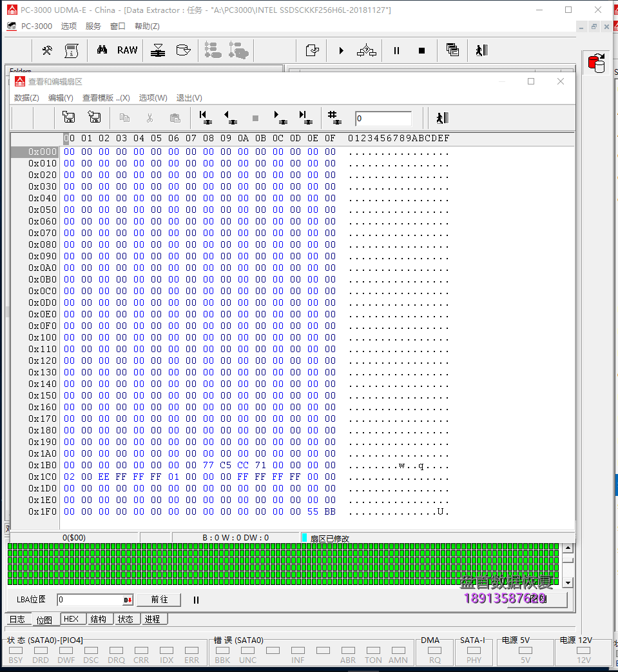618x672 pixels.
Task: Open the PC-3000 menu
Action: pyautogui.click(x=36, y=26)
